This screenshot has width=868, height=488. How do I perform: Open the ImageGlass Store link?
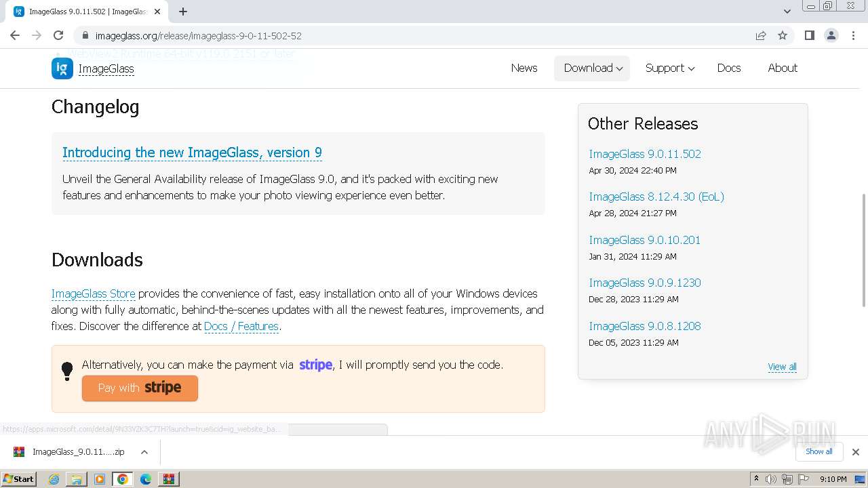(x=94, y=293)
